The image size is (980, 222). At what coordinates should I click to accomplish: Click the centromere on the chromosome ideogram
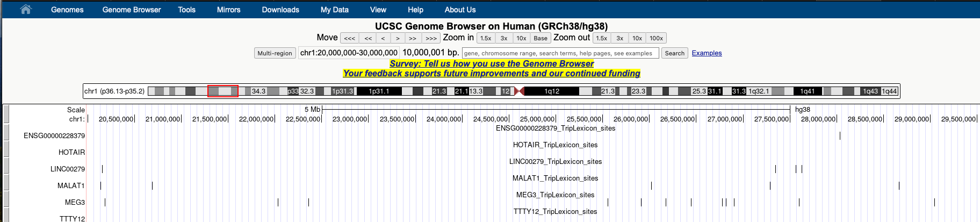click(x=519, y=91)
